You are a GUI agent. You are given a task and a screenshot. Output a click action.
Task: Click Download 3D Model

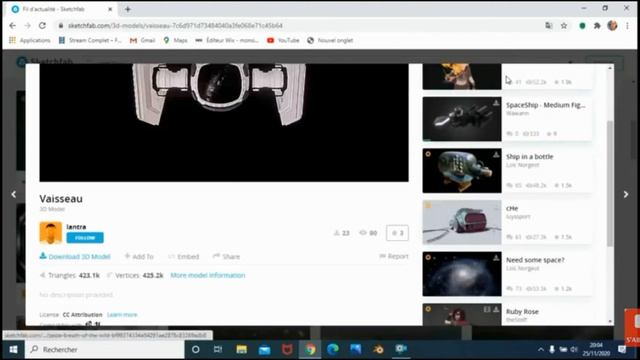75,256
